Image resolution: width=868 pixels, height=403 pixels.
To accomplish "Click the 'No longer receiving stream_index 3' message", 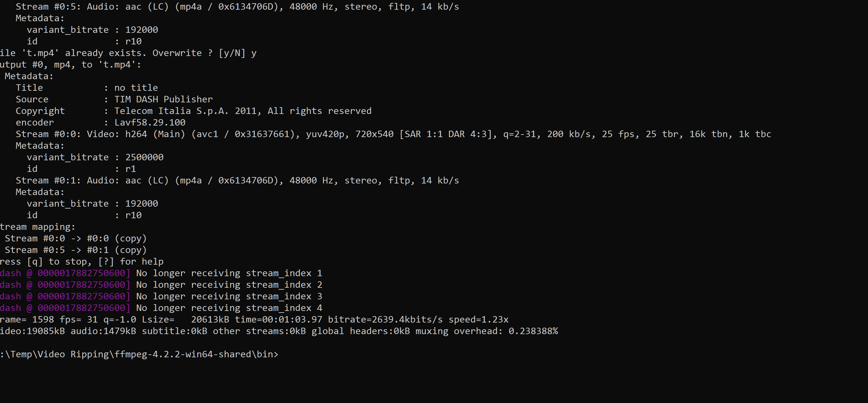I will click(229, 296).
